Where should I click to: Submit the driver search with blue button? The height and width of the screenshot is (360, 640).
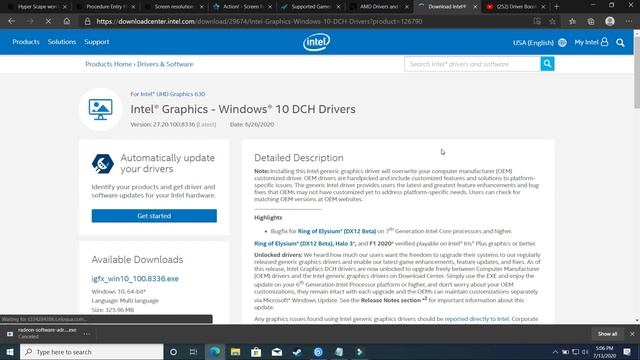(x=547, y=64)
